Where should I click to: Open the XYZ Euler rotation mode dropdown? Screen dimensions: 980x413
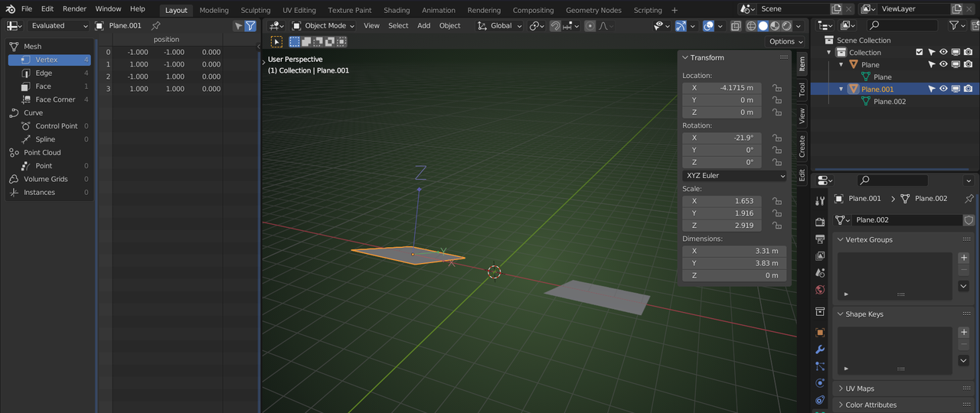pos(734,176)
